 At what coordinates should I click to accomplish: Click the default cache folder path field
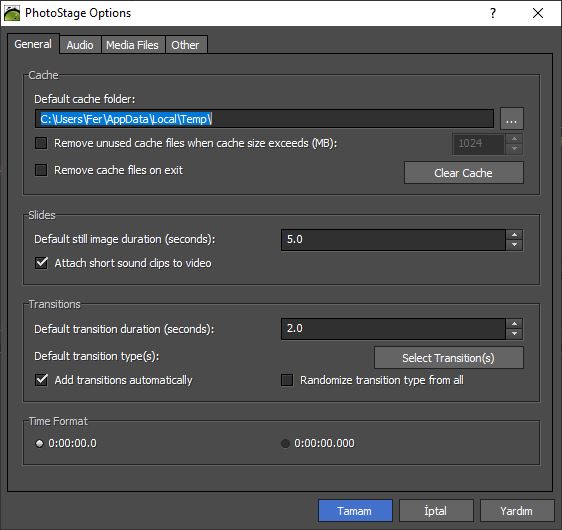[x=264, y=119]
